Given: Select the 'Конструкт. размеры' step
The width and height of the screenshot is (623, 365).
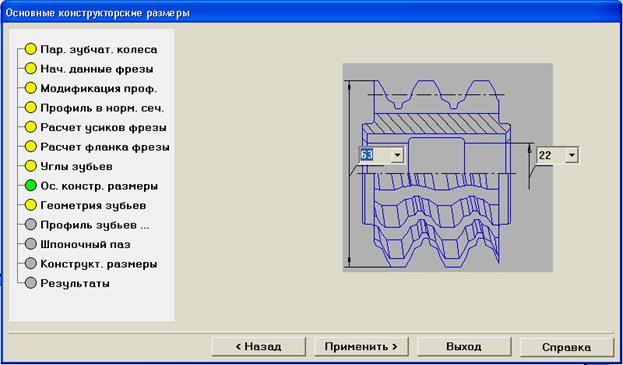Looking at the screenshot, I should coord(99,264).
